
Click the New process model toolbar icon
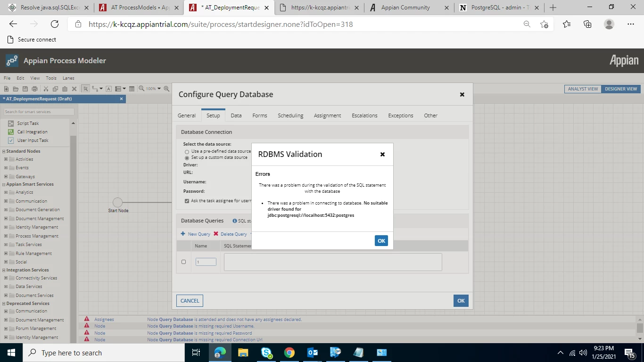point(6,89)
